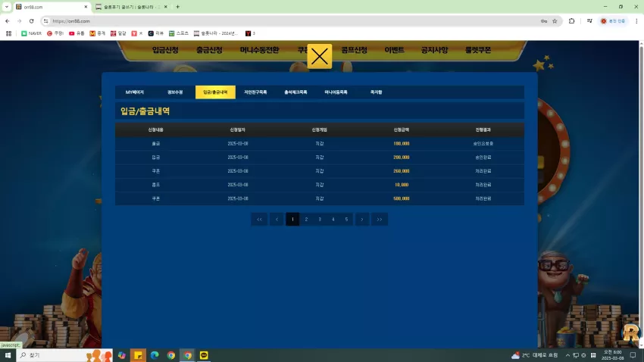Screen dimensions: 644x362
Task: Open Chrome's three-dot menu
Action: point(636,21)
